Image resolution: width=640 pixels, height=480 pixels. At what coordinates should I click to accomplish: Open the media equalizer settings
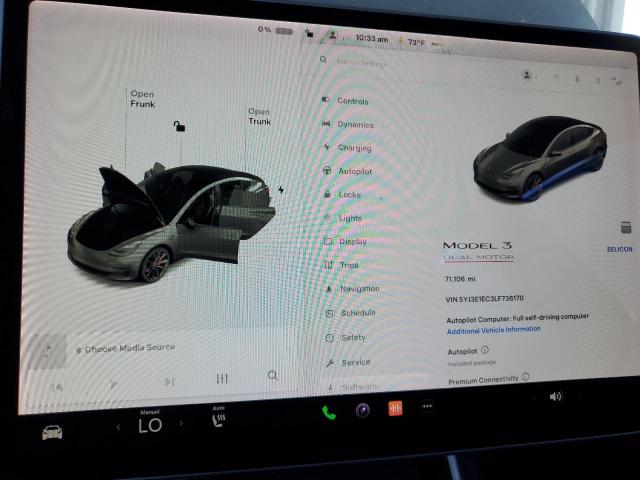coord(222,378)
